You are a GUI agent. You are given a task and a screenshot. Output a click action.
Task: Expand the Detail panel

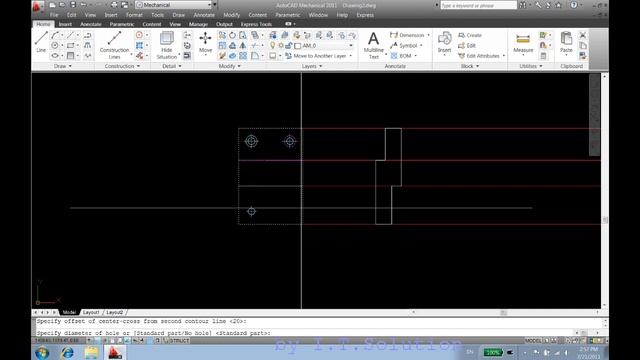point(171,66)
